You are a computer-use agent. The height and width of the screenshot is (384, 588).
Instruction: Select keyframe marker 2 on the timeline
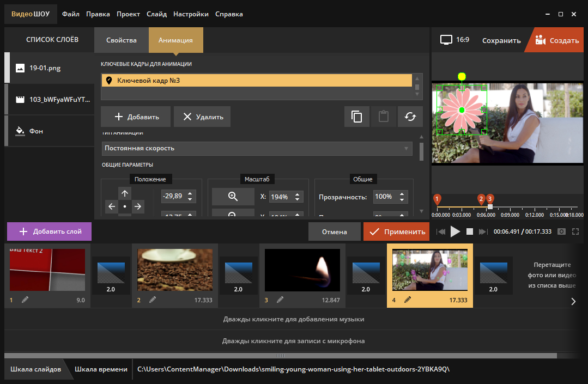(x=481, y=199)
